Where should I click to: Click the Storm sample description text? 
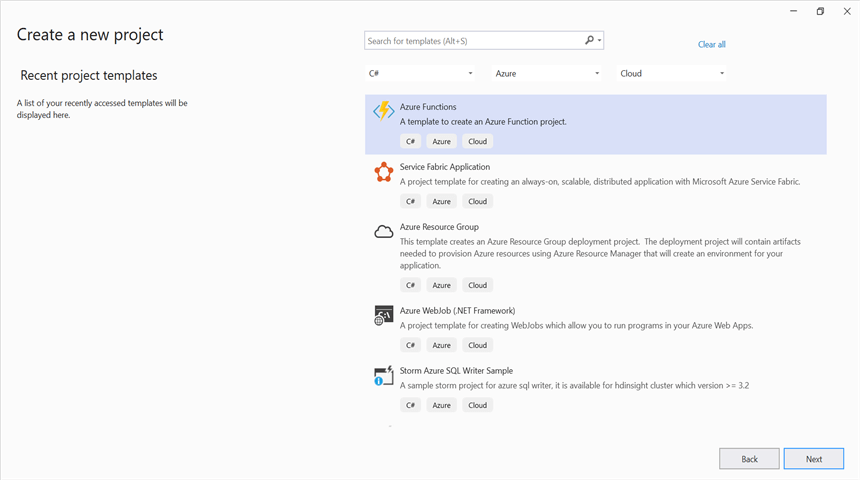[574, 386]
